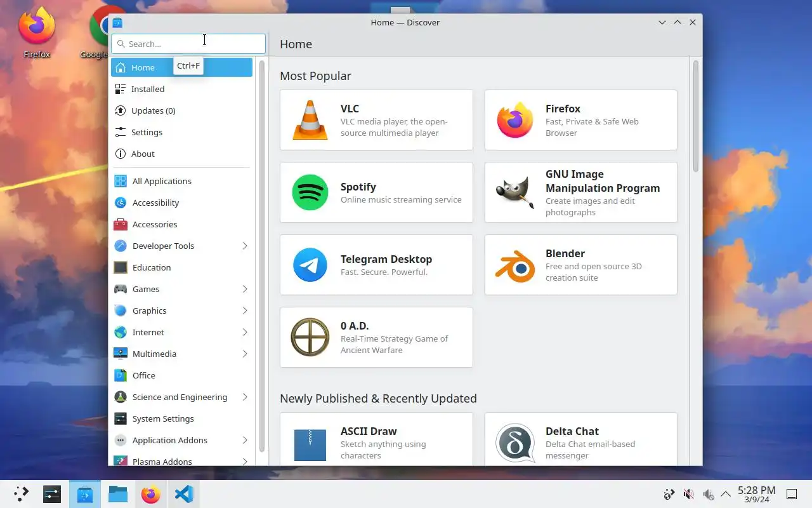Click the ASCII Draw app icon
812x508 pixels.
click(310, 445)
